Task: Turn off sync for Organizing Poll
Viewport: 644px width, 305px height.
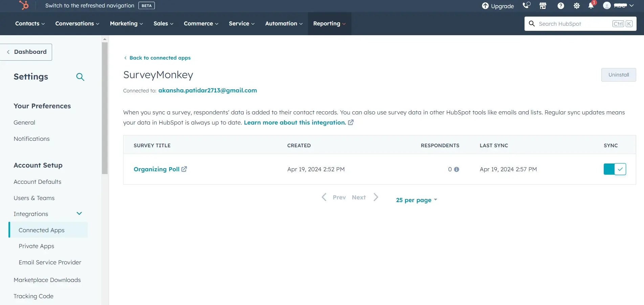Action: click(x=615, y=169)
